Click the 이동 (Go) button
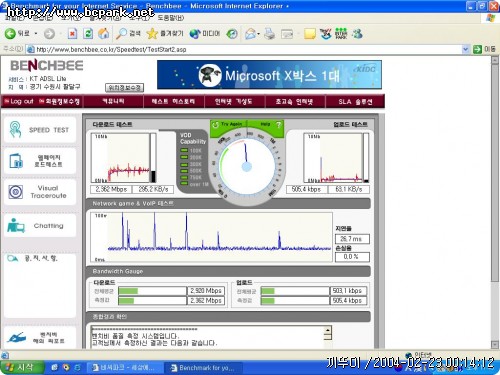 (484, 49)
